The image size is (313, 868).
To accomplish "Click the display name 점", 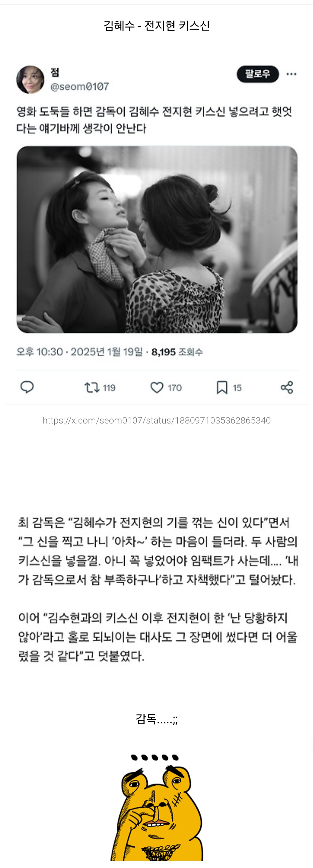I will point(55,72).
